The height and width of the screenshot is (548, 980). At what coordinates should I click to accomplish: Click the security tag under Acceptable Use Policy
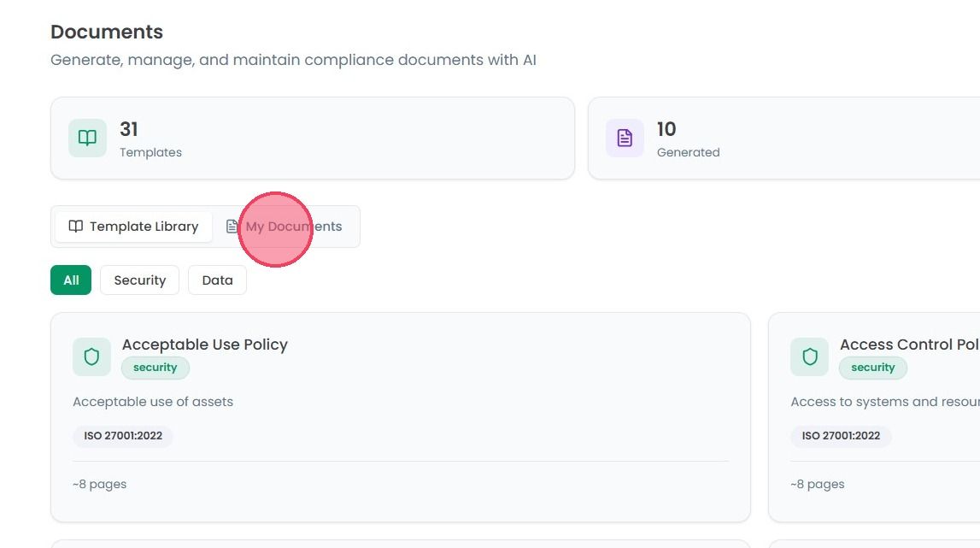[x=155, y=368]
